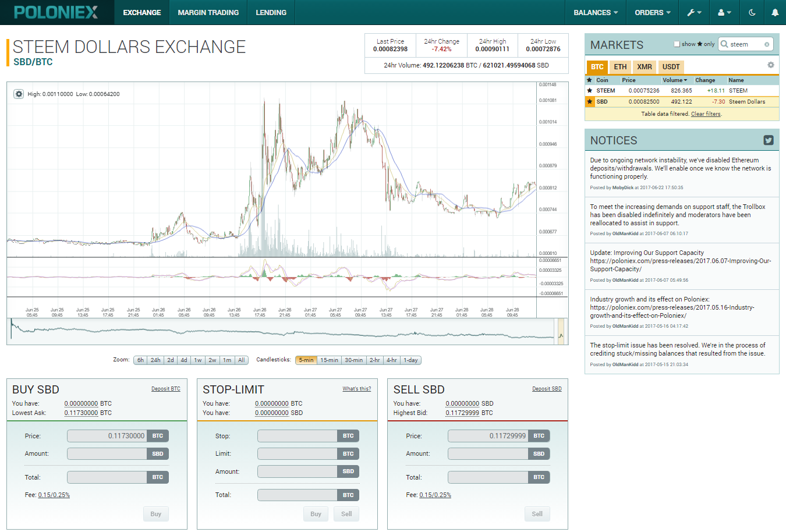Click the Sell SBD amount field
Image resolution: width=786 pixels, height=532 pixels.
pyautogui.click(x=488, y=454)
